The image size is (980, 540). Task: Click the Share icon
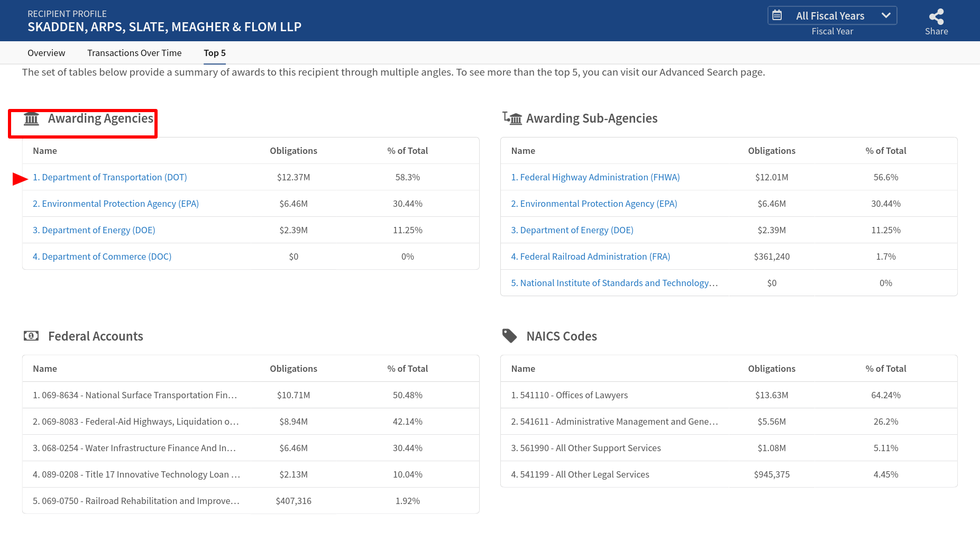[x=936, y=16]
